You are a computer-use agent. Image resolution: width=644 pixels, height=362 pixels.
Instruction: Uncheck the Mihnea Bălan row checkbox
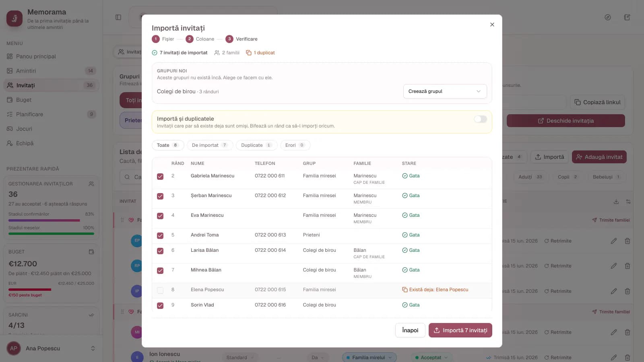(160, 271)
